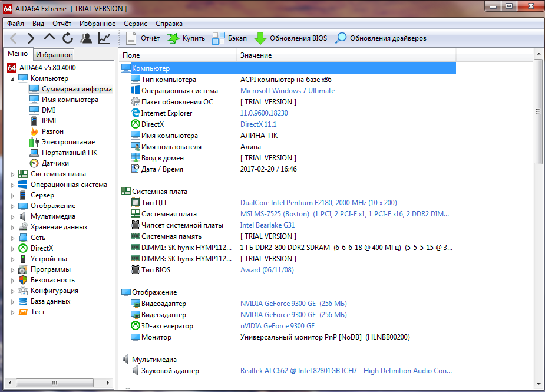Click the Up level arrow icon
The width and height of the screenshot is (545, 392).
point(49,38)
